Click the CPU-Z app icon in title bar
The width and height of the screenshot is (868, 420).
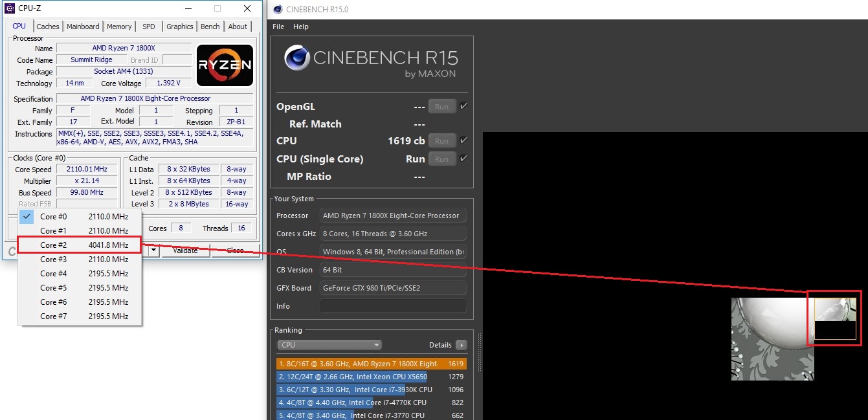(x=9, y=9)
